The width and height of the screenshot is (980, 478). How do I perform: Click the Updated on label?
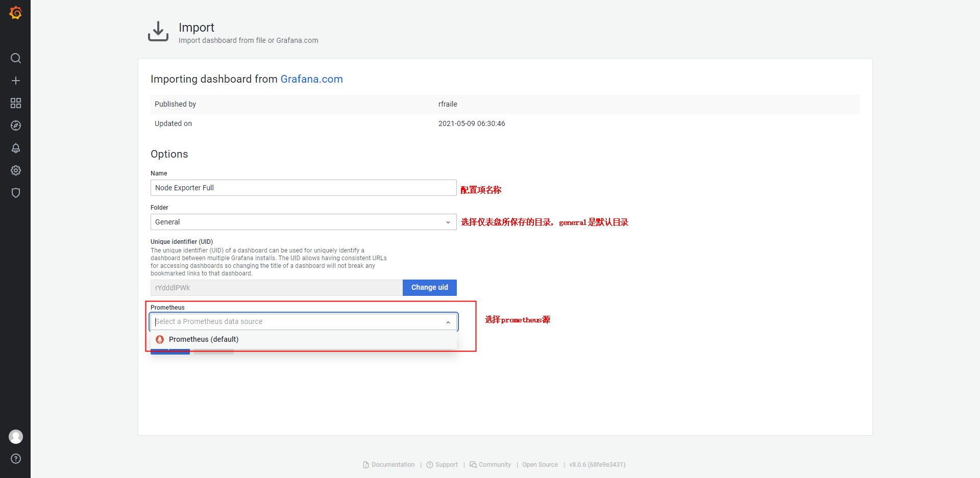pos(173,123)
